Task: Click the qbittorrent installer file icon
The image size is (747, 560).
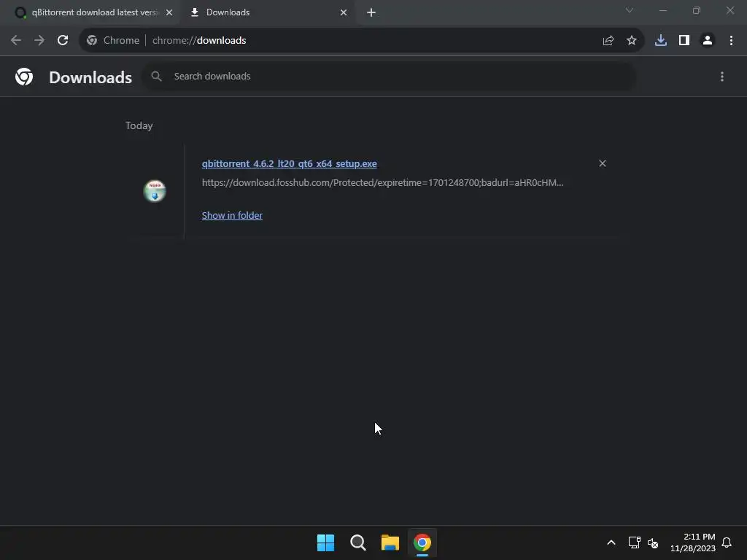Action: tap(155, 191)
